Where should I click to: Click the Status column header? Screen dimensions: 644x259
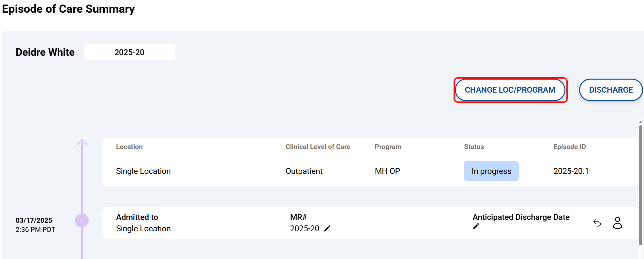pos(474,147)
